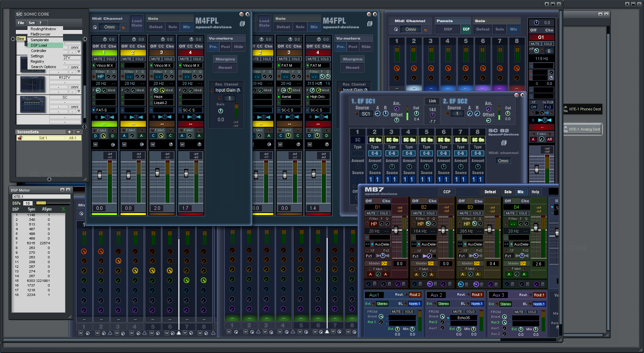Adjust the channel 1 fader in first M4FPL
644x353 pixels.
(99, 175)
